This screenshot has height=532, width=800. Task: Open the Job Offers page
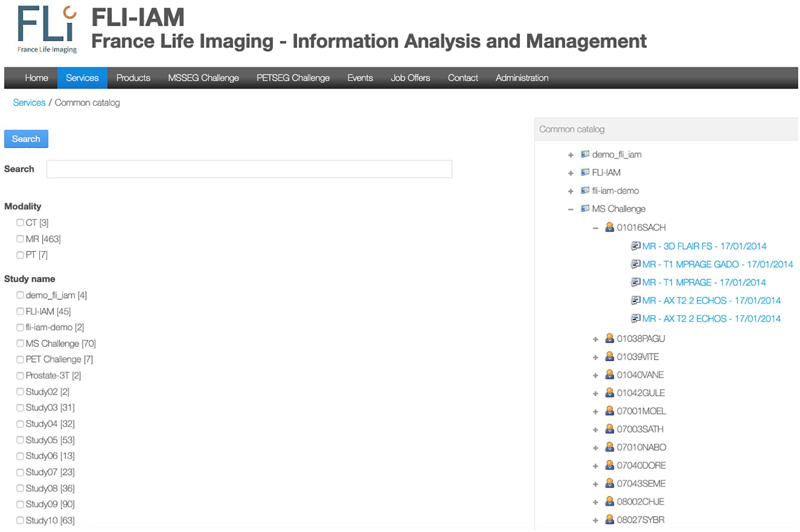(x=410, y=78)
